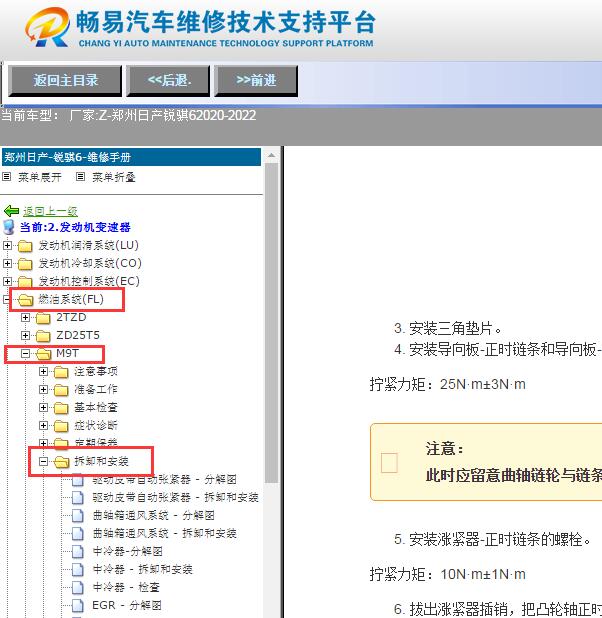Click the 返回上一级 link
Viewport: 602px width, 618px height.
point(50,211)
